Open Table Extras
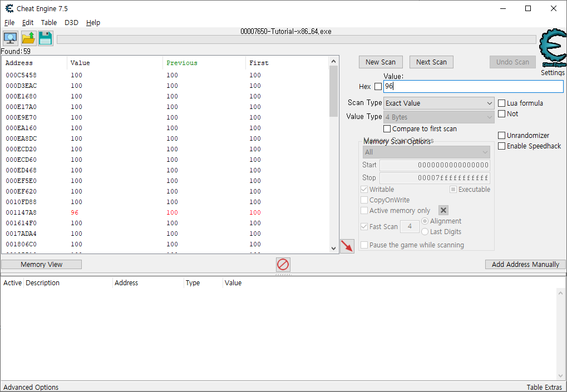 (544, 387)
